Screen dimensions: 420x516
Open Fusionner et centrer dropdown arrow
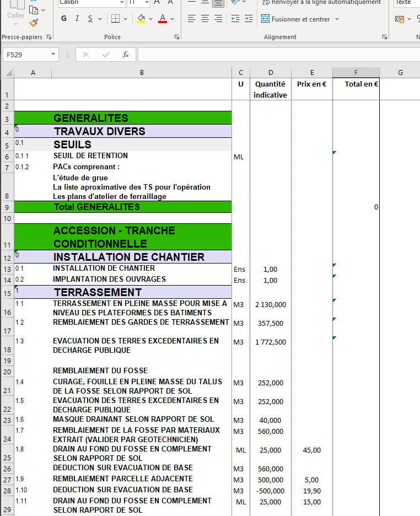click(x=337, y=19)
